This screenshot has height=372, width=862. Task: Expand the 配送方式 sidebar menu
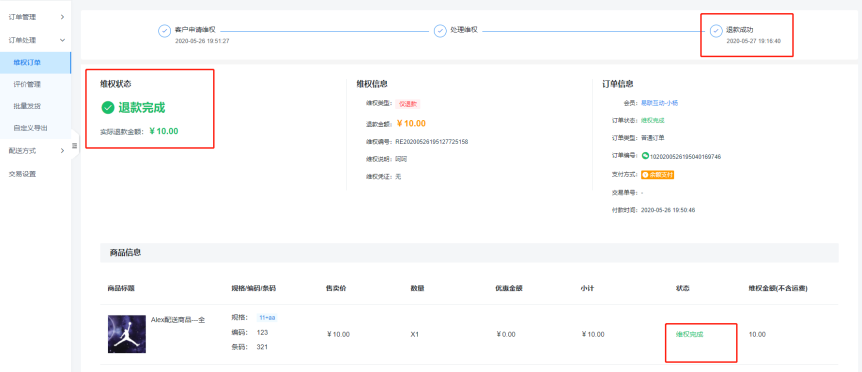[x=35, y=151]
